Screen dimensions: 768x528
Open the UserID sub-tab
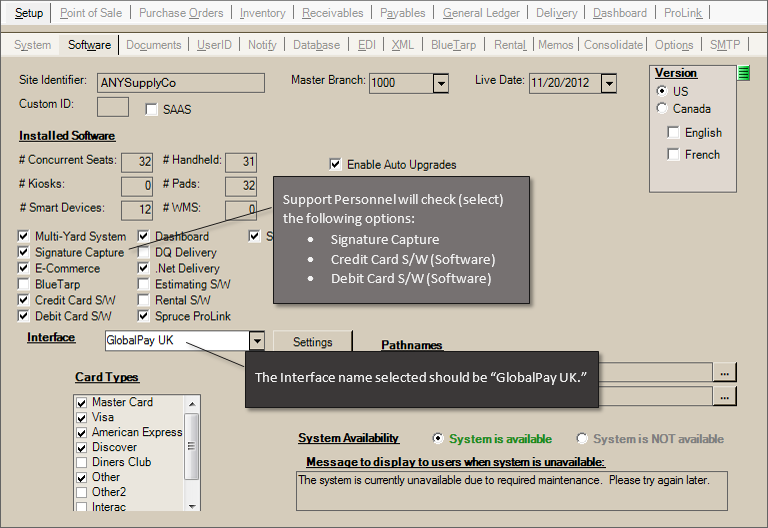(214, 45)
